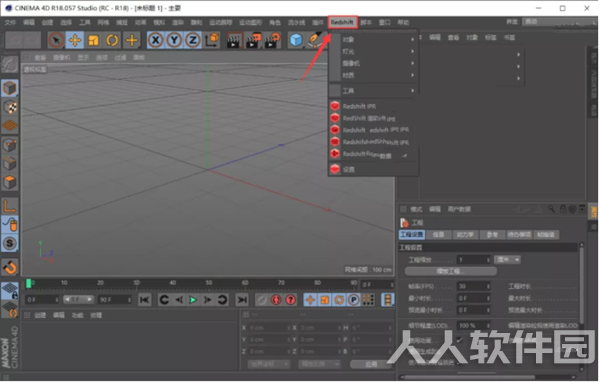Screen dimensions: 600x382
Task: Play the animation forwards
Action: click(x=193, y=300)
